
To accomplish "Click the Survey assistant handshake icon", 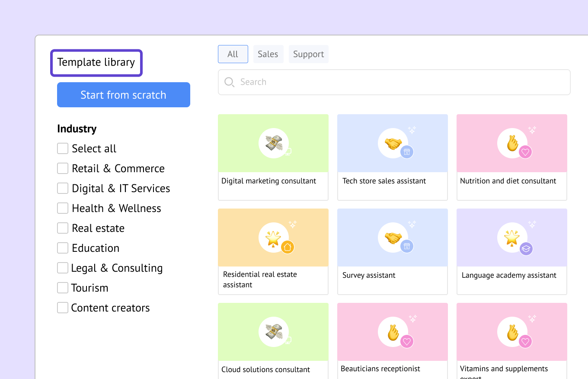I will [393, 238].
